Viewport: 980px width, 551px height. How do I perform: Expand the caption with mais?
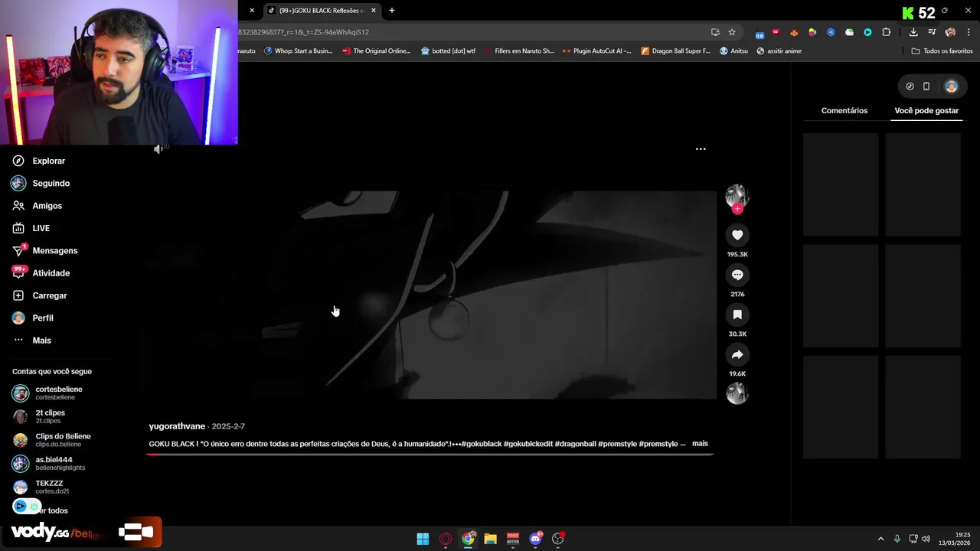coord(700,444)
